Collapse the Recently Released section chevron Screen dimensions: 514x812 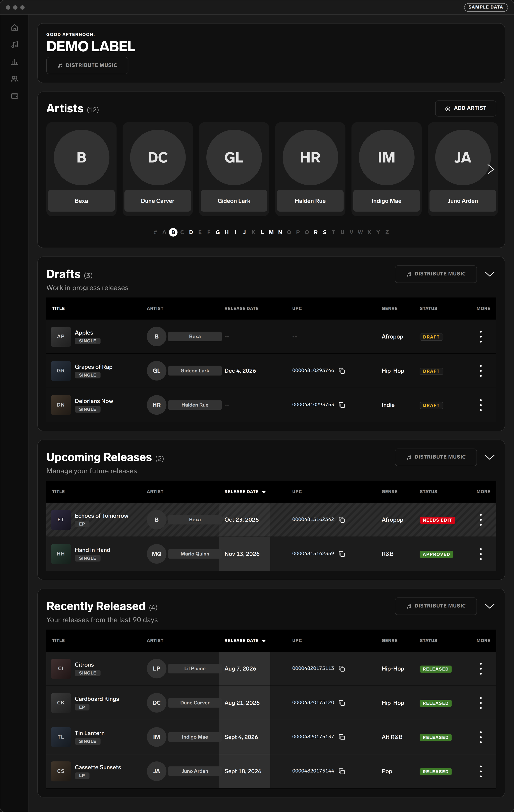[490, 606]
